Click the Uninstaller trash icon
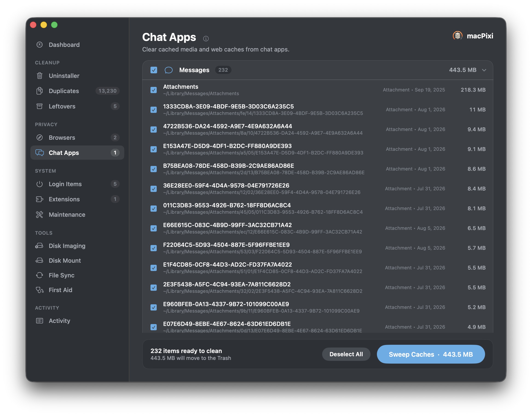The width and height of the screenshot is (532, 416). pyautogui.click(x=40, y=76)
